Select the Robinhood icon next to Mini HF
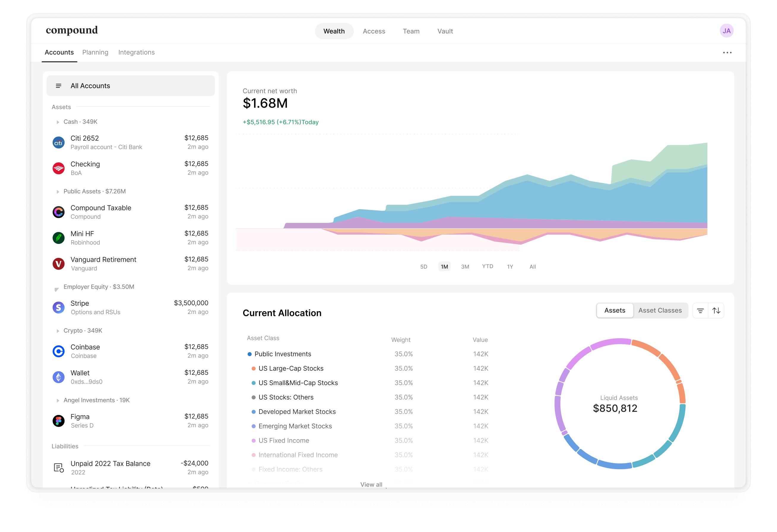Screen dimensions: 777x532 [x=58, y=238]
